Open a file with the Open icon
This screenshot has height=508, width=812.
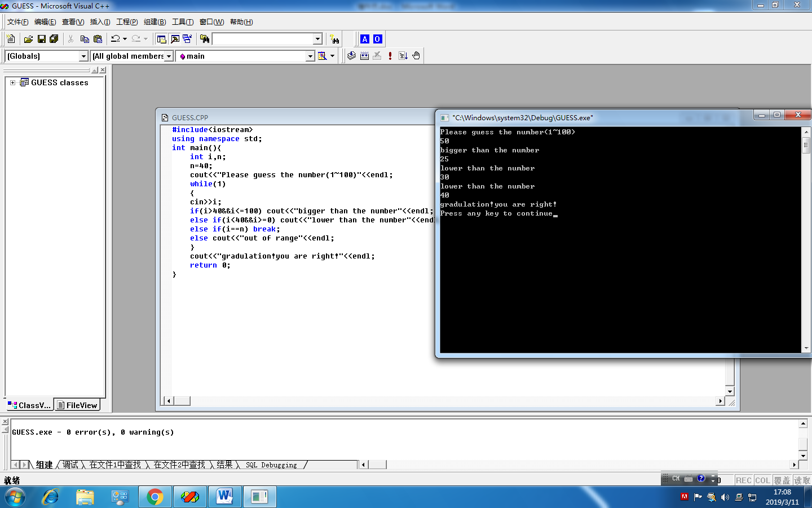[28, 39]
